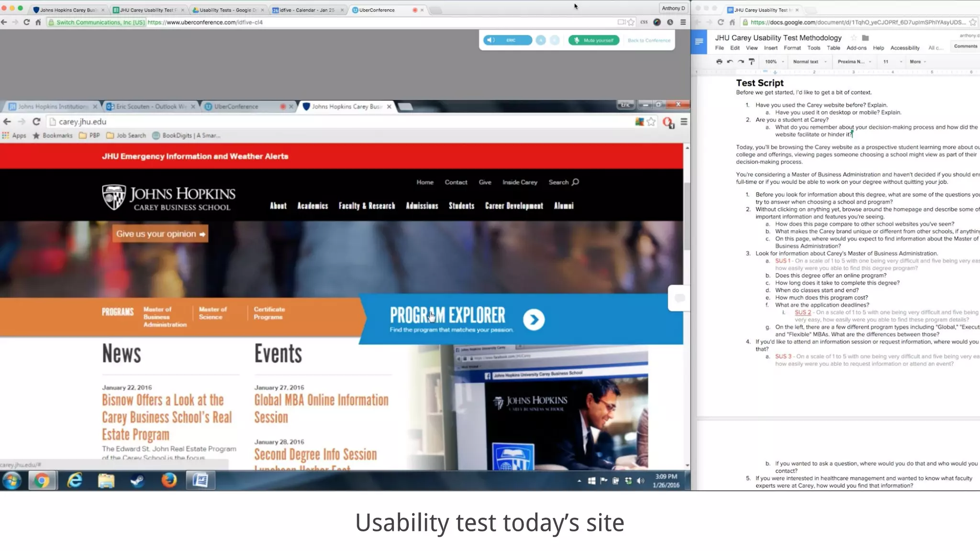Reload the carey.jhu.edu page
The height and width of the screenshot is (551, 980).
[x=36, y=121]
